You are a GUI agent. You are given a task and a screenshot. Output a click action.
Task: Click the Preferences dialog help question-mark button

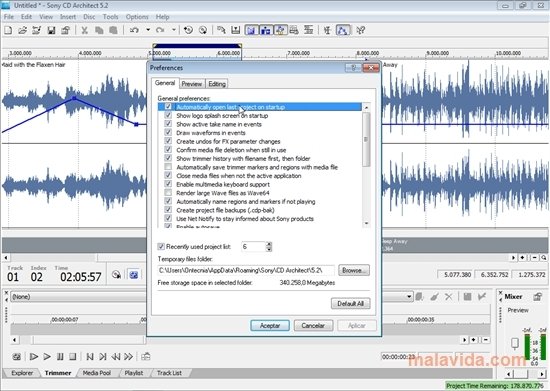pyautogui.click(x=354, y=68)
